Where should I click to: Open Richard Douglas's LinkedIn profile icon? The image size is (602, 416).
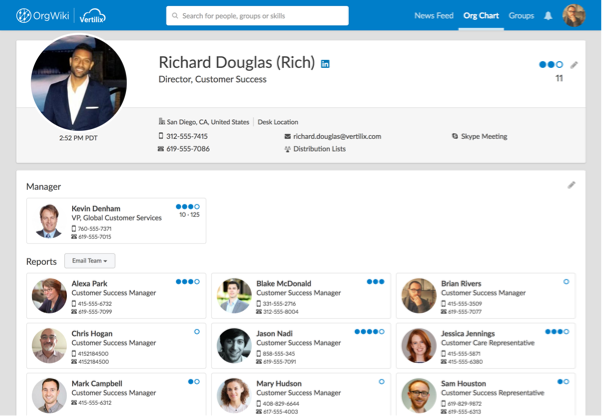point(325,64)
